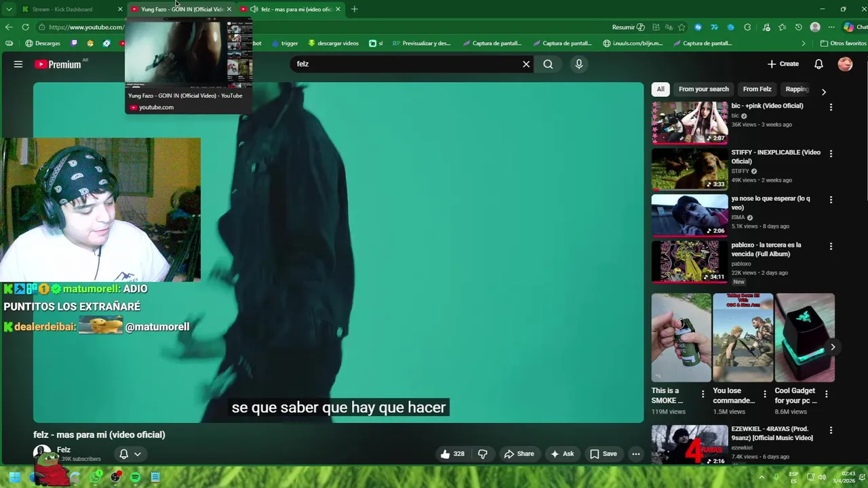The width and height of the screenshot is (868, 488).
Task: Open WhatsApp from the taskbar
Action: pos(96,477)
